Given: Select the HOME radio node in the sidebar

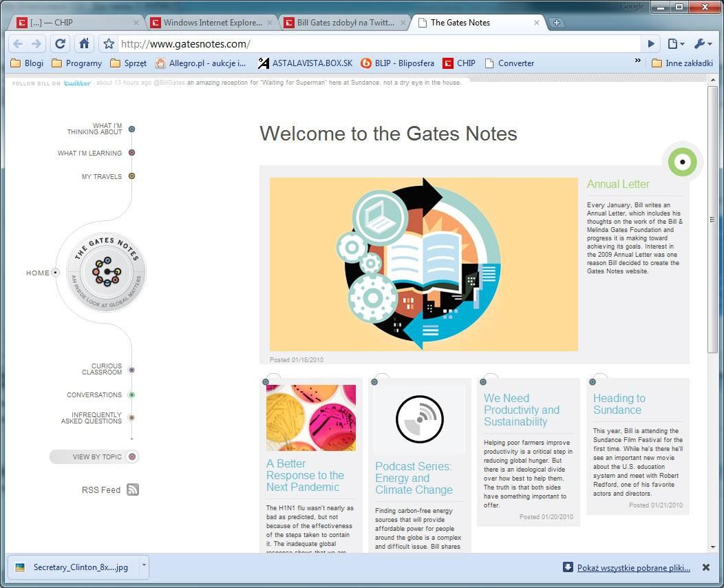Looking at the screenshot, I should tap(56, 273).
